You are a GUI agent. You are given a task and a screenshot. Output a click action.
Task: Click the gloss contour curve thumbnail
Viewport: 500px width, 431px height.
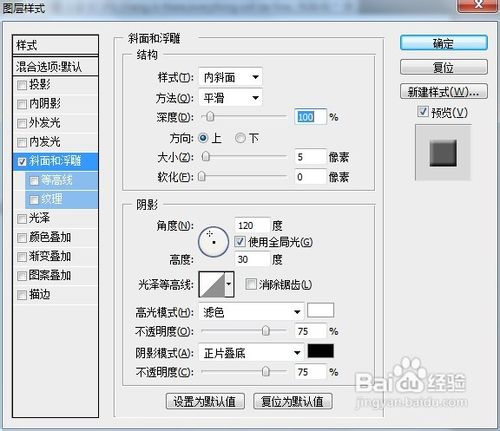tap(212, 284)
